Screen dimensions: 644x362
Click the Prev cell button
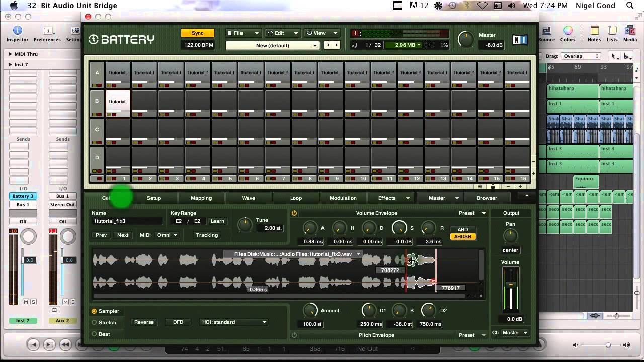pyautogui.click(x=101, y=235)
